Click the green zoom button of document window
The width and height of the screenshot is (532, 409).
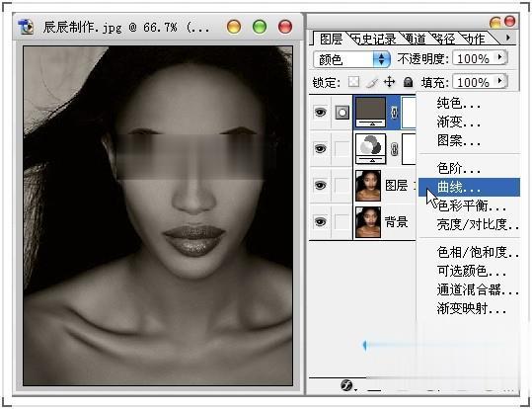260,27
